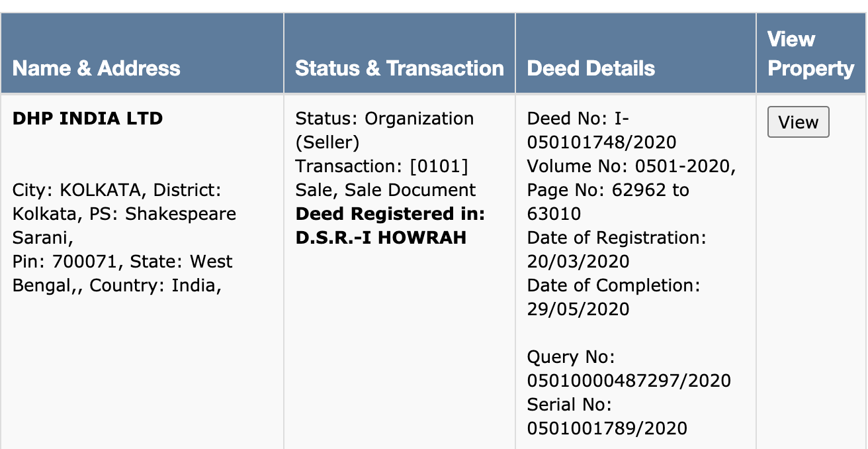This screenshot has height=449, width=868.
Task: Select the DHP INDIA LTD name text
Action: [87, 119]
